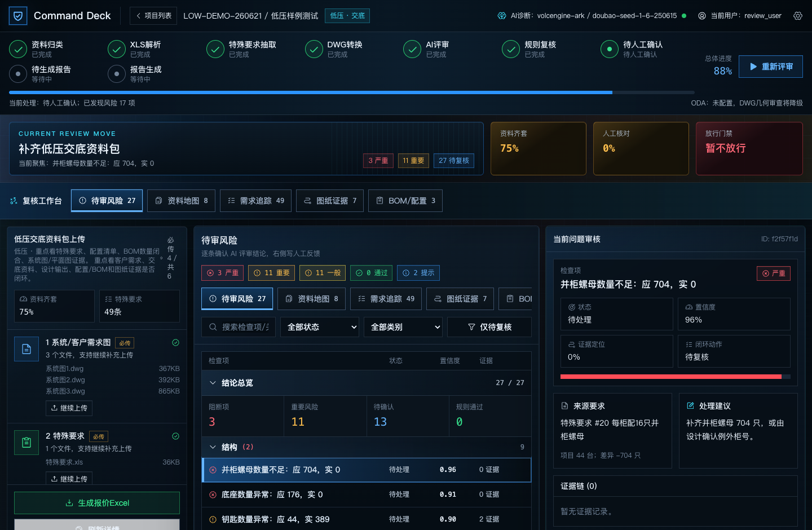Click the 特殊要求 clipboard file icon
The height and width of the screenshot is (530, 812).
click(x=27, y=443)
